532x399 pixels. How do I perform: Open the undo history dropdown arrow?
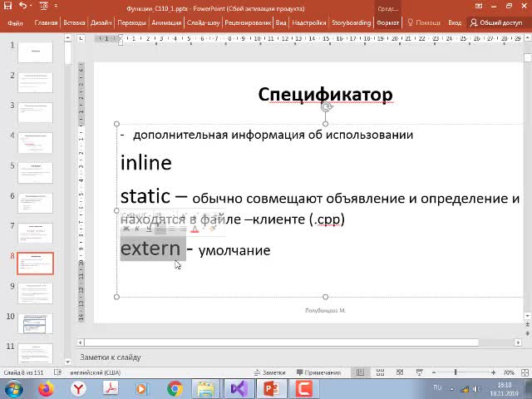(31, 6)
